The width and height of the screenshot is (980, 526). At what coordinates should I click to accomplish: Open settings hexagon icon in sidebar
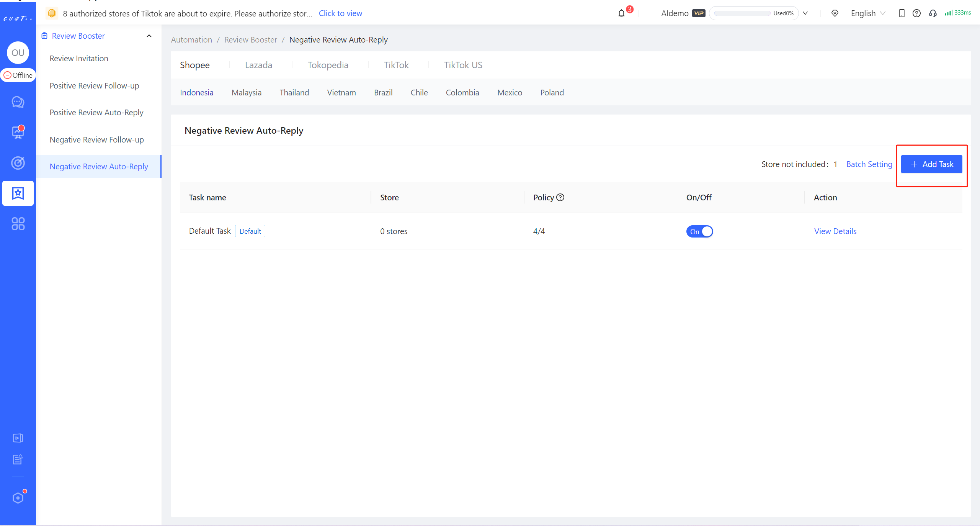click(18, 498)
